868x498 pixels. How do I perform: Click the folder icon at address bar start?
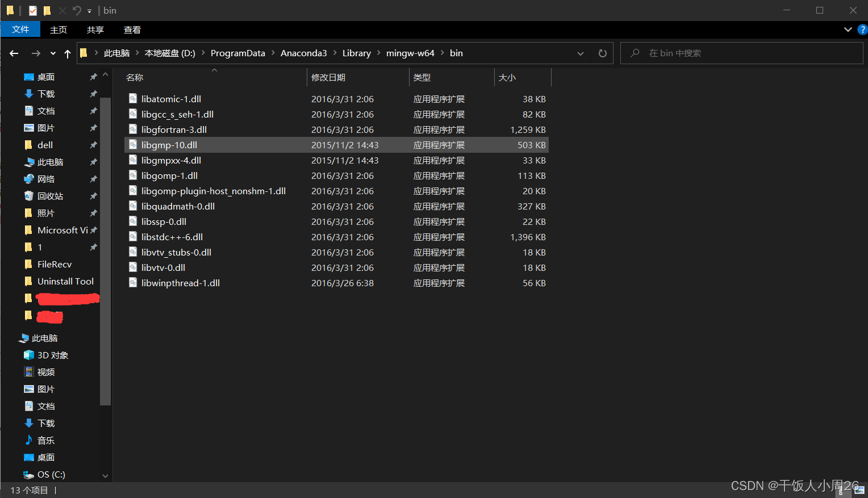(84, 53)
